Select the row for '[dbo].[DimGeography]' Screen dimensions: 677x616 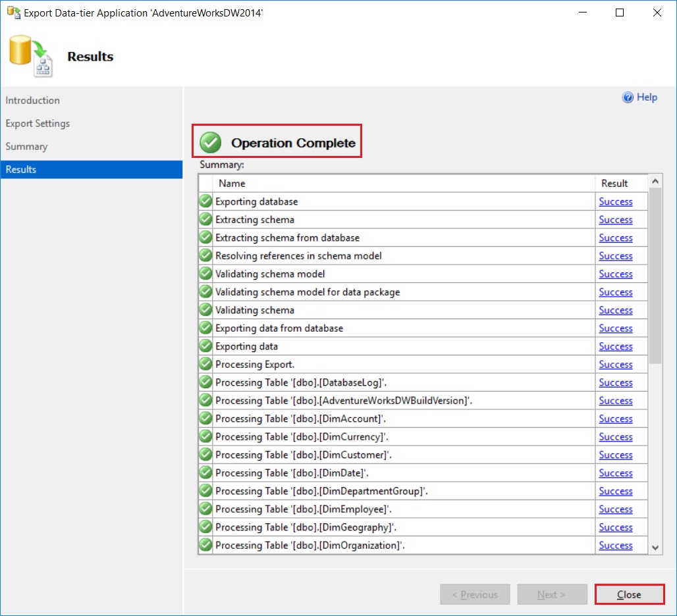point(423,528)
